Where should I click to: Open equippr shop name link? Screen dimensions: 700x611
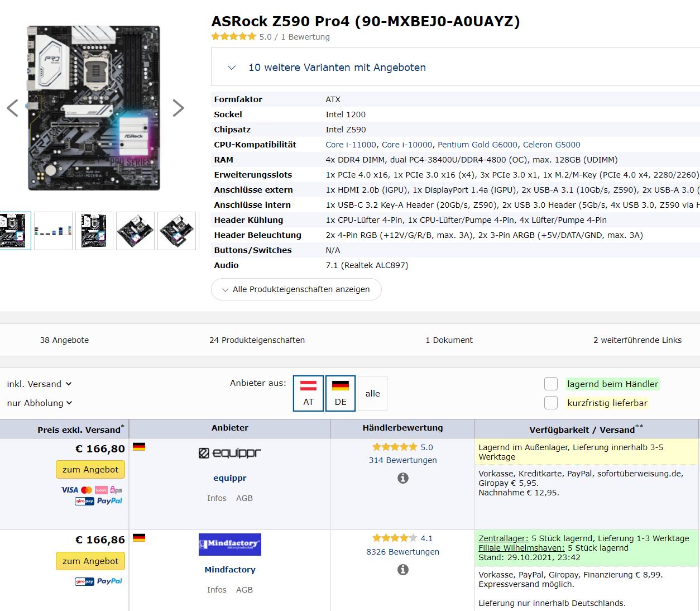(230, 478)
